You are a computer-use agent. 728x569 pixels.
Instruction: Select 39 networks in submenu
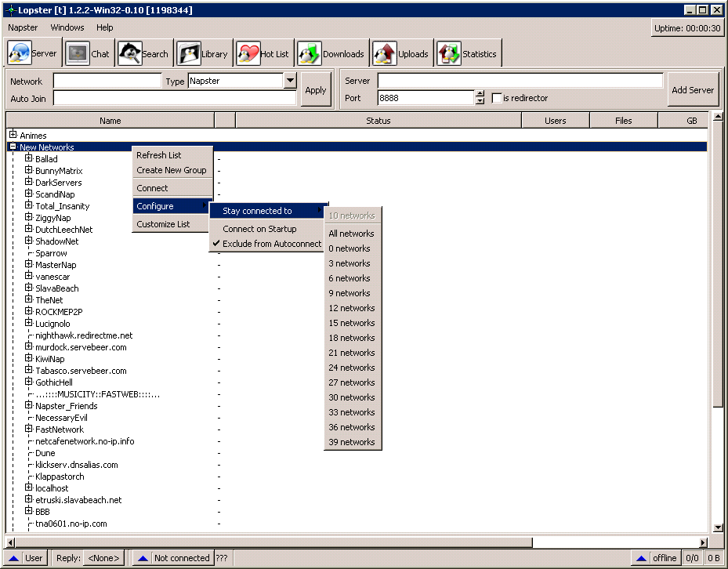pyautogui.click(x=353, y=442)
